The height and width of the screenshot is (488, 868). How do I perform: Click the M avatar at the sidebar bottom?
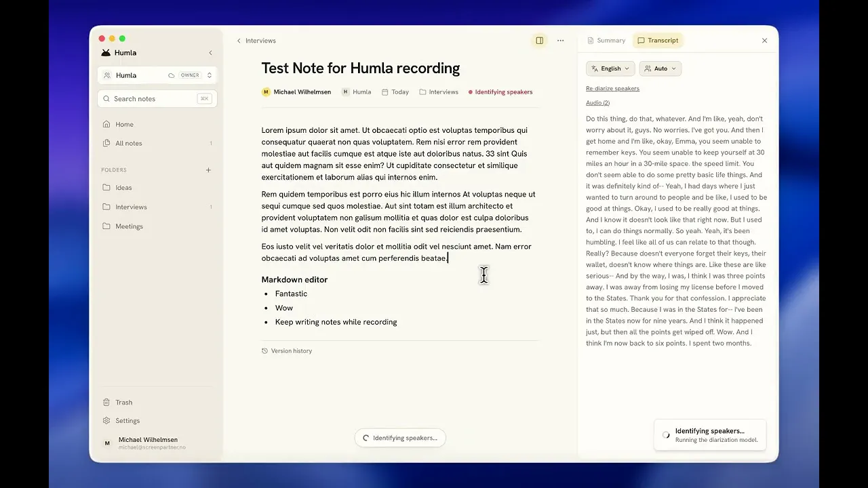click(106, 443)
